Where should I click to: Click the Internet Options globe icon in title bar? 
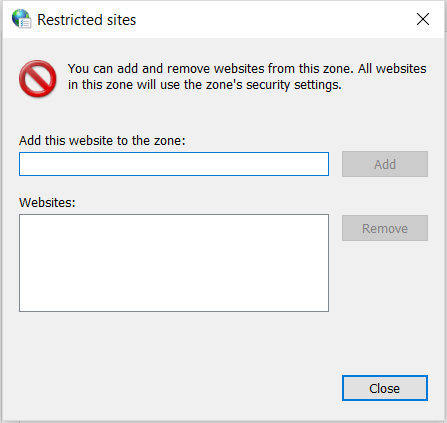[21, 19]
